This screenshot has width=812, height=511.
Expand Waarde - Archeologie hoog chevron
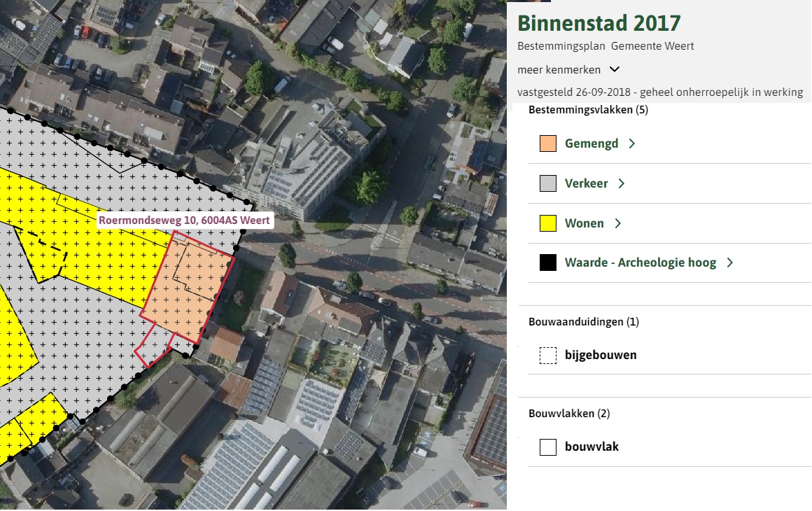tap(730, 262)
